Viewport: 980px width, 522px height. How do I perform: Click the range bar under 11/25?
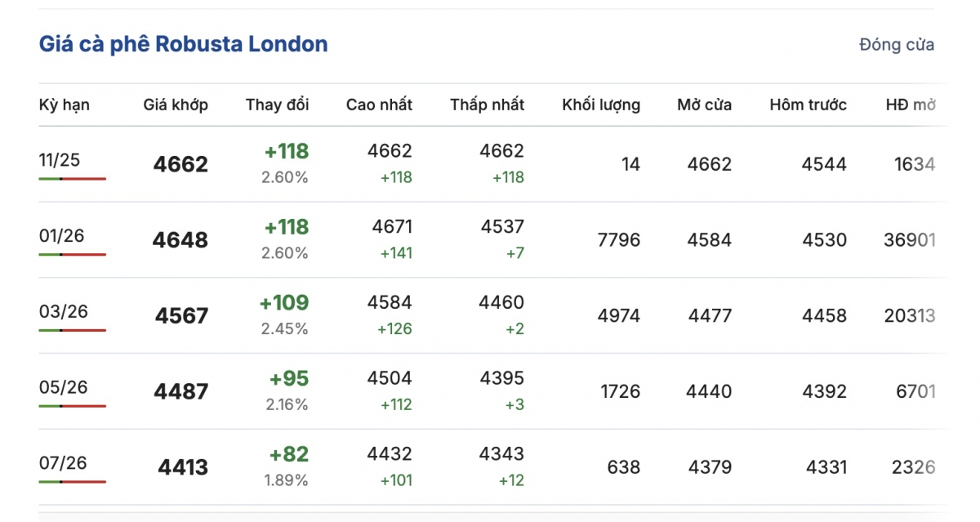pos(72,178)
